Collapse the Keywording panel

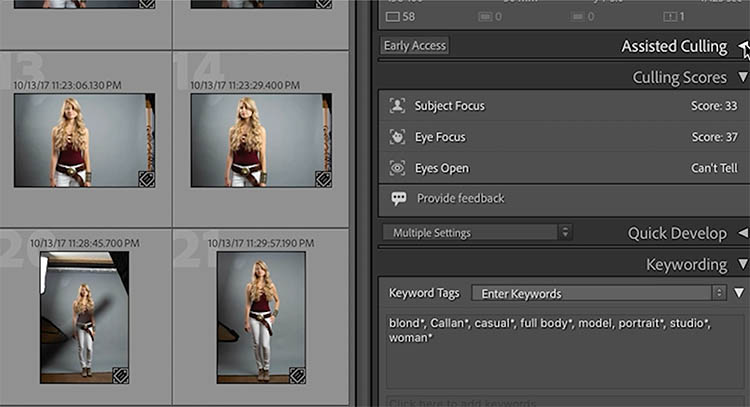742,265
